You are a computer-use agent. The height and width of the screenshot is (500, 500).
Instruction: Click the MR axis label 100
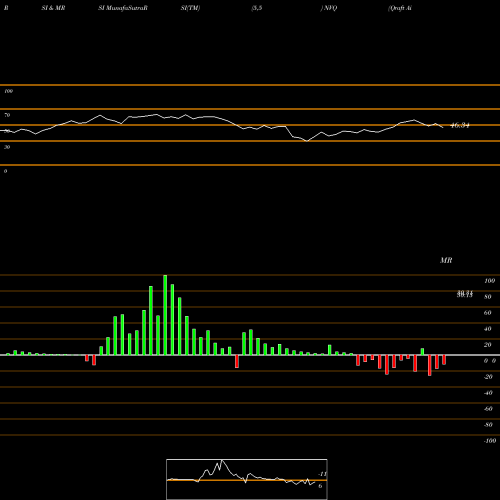tap(489, 281)
